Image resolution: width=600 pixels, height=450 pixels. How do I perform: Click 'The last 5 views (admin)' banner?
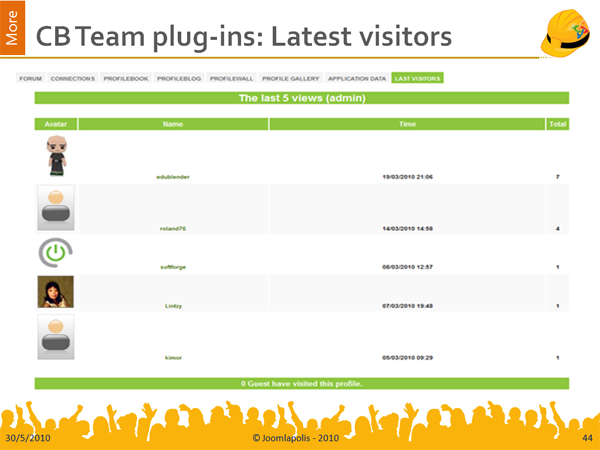pyautogui.click(x=302, y=98)
